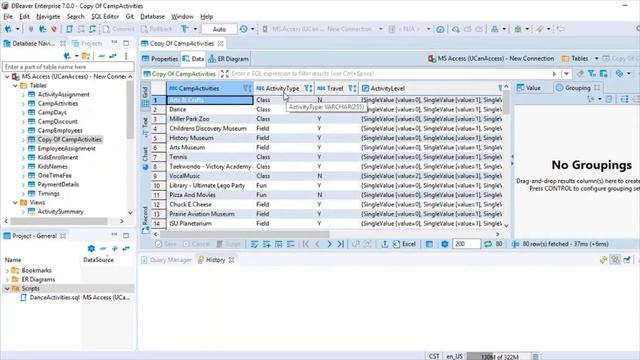
Task: Go to the next results page
Action: (329, 244)
